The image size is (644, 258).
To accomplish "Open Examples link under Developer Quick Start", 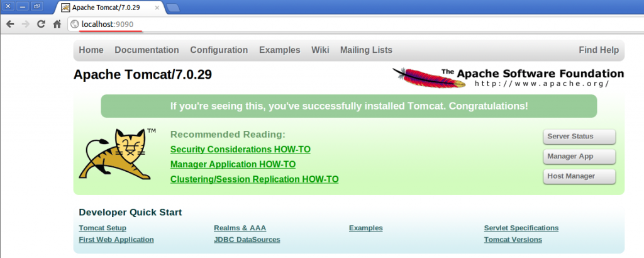I will point(365,228).
